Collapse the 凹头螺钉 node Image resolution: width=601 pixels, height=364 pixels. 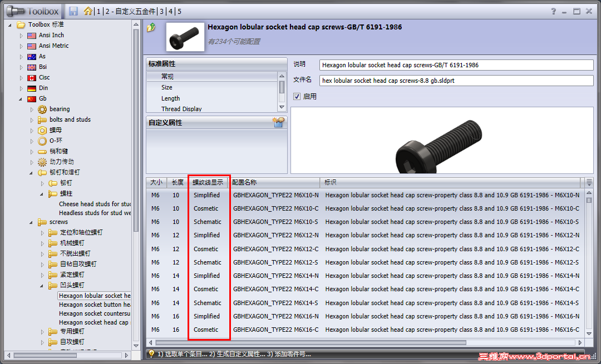(42, 286)
